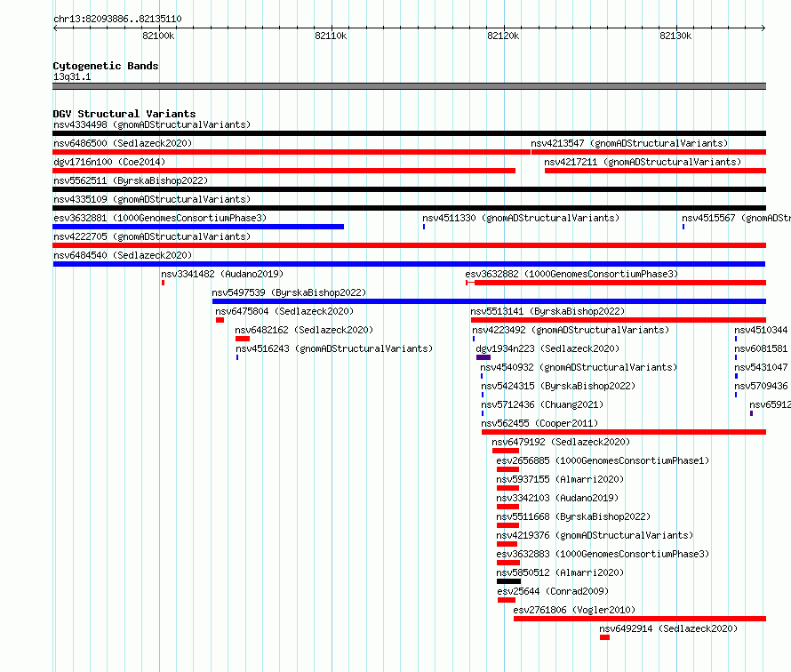Click the nsv4335109 gnomAD label
The height and width of the screenshot is (672, 791).
point(152,199)
